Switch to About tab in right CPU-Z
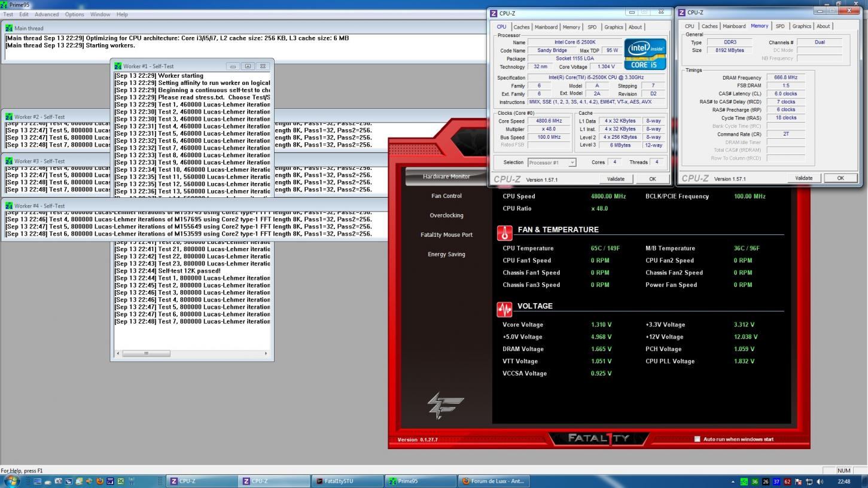Image resolution: width=868 pixels, height=488 pixels. pyautogui.click(x=823, y=26)
